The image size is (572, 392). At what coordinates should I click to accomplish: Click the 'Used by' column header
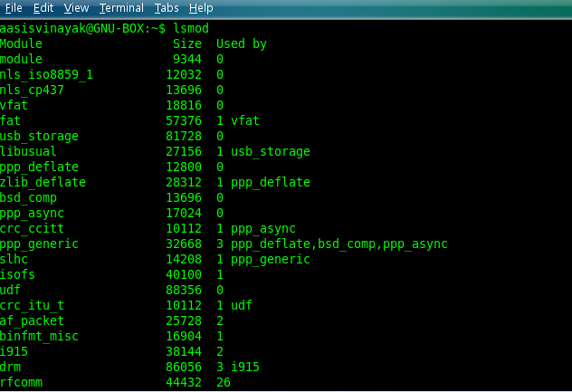[x=242, y=43]
